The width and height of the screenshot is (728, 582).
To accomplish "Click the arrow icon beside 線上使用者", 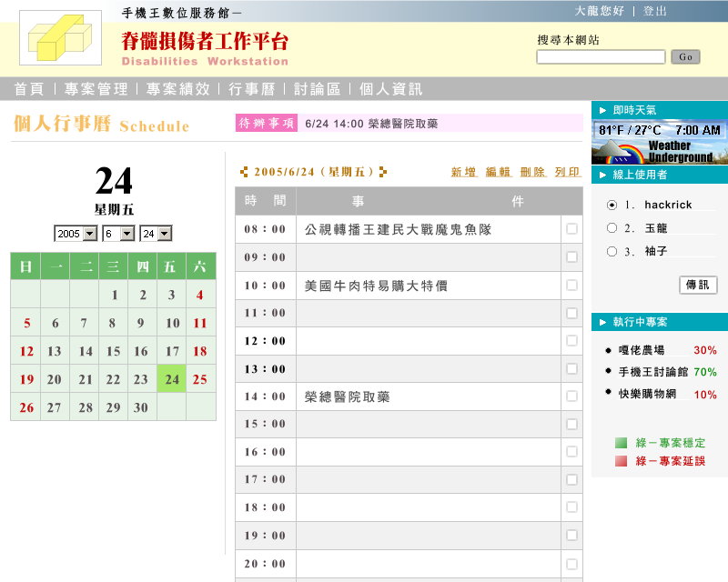I will click(603, 175).
